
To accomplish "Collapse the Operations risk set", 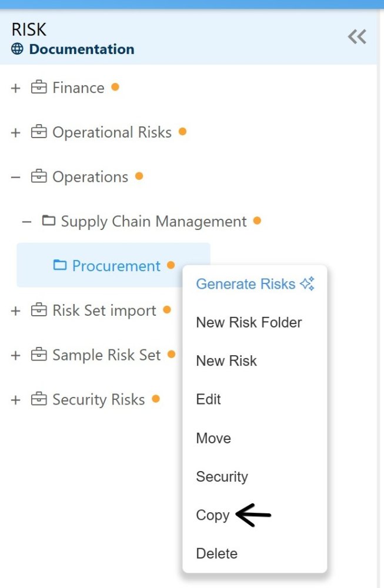I will point(15,177).
